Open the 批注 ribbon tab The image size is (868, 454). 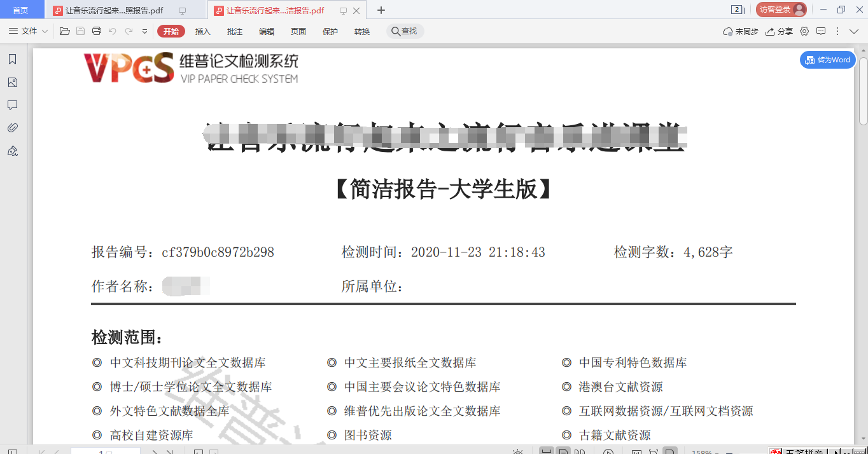click(x=235, y=31)
